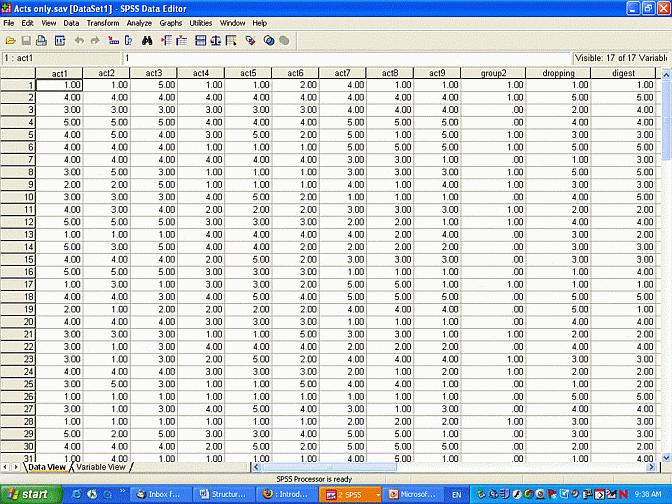Click the Insert Variable icon
This screenshot has width=672, height=504.
(182, 41)
